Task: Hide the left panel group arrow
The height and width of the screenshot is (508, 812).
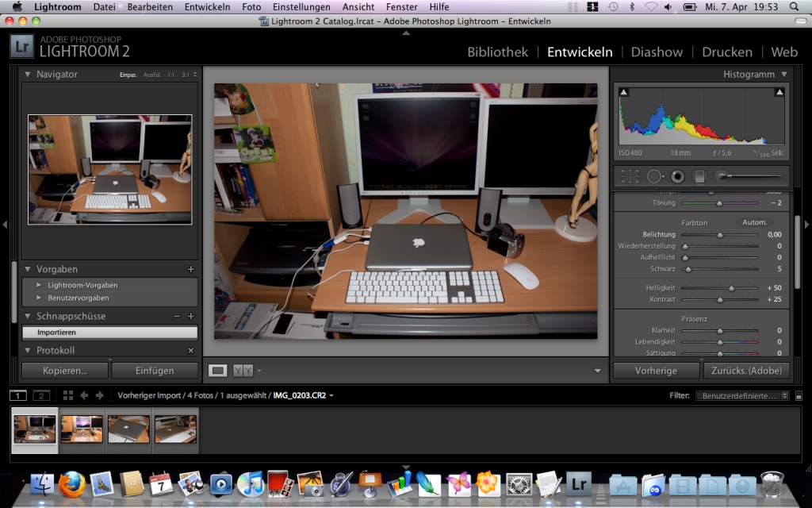Action: pyautogui.click(x=5, y=225)
